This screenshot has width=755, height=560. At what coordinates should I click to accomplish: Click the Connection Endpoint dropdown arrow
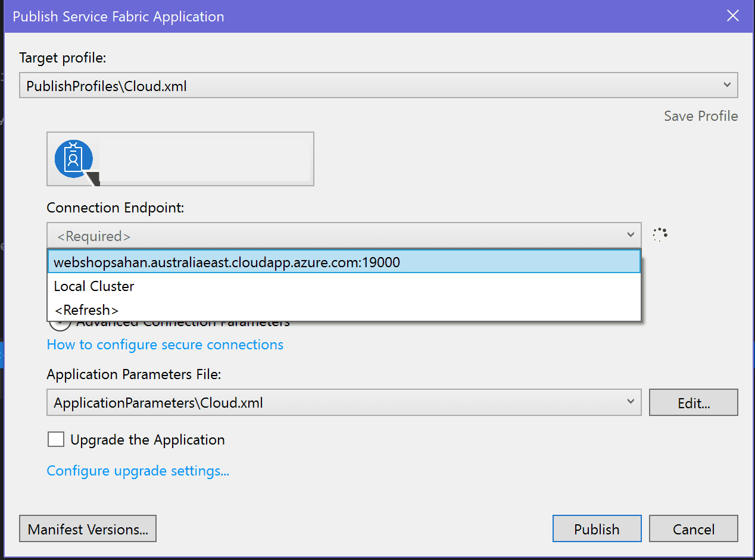[x=631, y=236]
